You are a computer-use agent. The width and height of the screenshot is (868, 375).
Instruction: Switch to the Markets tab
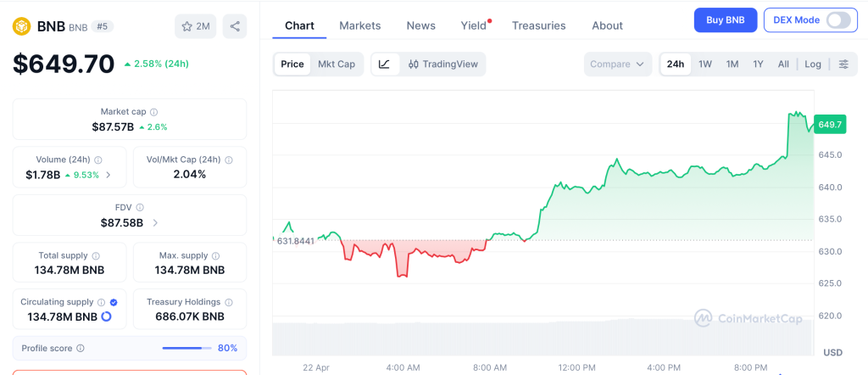click(x=360, y=25)
